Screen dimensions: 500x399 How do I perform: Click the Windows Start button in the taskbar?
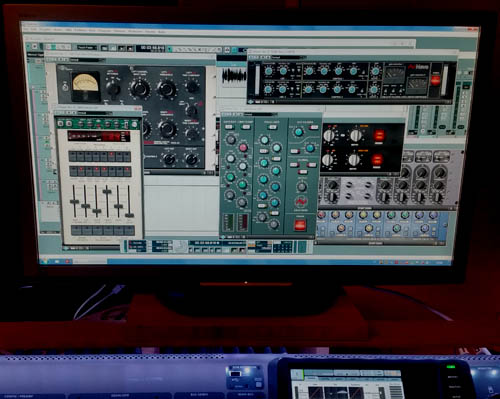click(x=44, y=261)
